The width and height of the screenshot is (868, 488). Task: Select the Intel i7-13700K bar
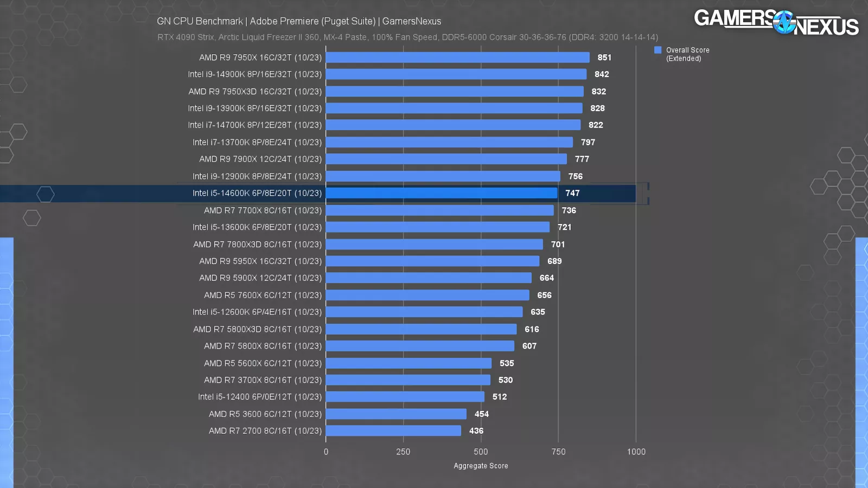pyautogui.click(x=449, y=143)
